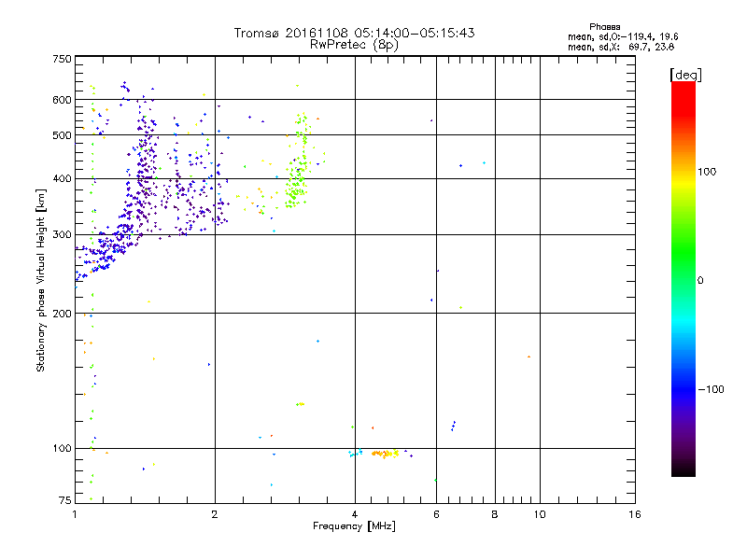Click the y-axis tick label "600"
Viewport: 747px width, 560px height.
[x=62, y=100]
